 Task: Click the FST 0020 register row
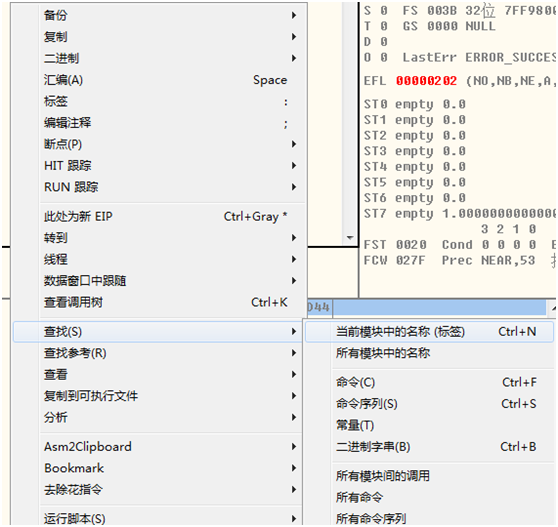pyautogui.click(x=459, y=245)
